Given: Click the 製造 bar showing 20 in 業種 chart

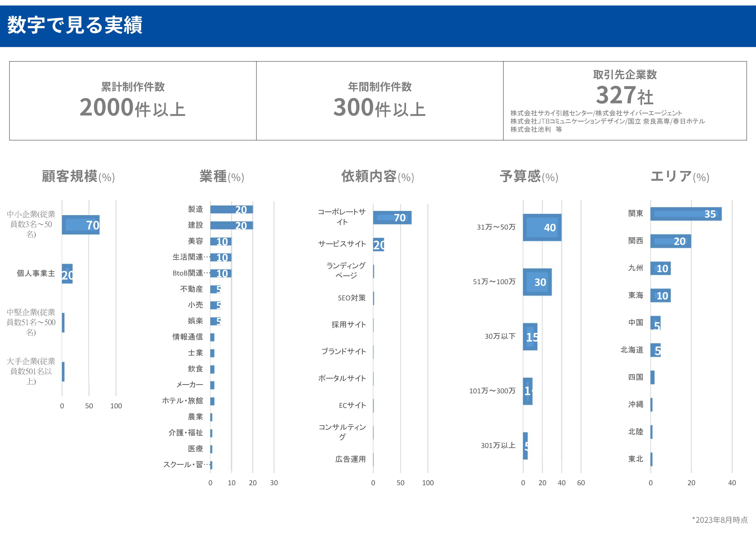Looking at the screenshot, I should point(232,210).
